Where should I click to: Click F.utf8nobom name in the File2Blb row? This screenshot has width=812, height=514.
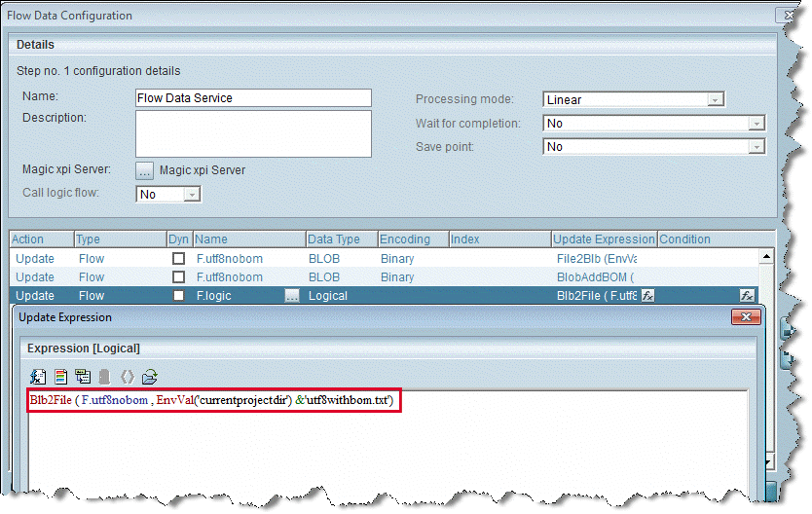coord(230,258)
